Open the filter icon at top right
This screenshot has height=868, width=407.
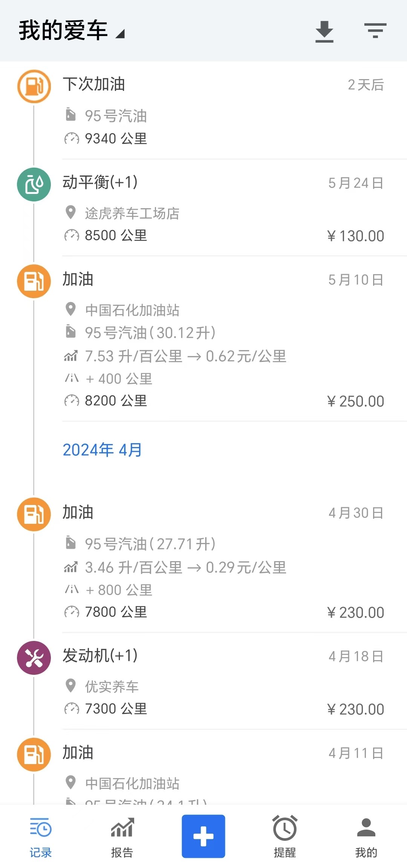(375, 31)
